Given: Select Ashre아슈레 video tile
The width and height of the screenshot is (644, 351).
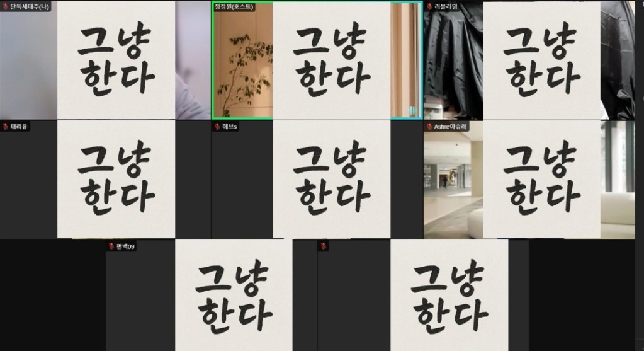Looking at the screenshot, I should [x=529, y=180].
